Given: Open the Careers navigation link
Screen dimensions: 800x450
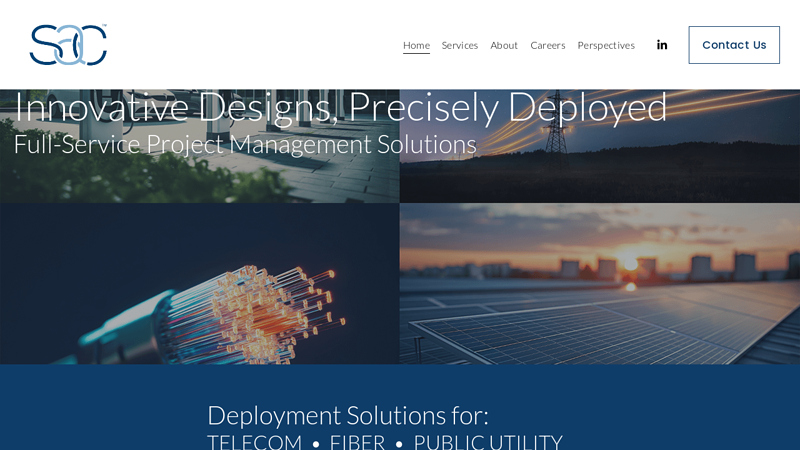Looking at the screenshot, I should click(x=548, y=45).
